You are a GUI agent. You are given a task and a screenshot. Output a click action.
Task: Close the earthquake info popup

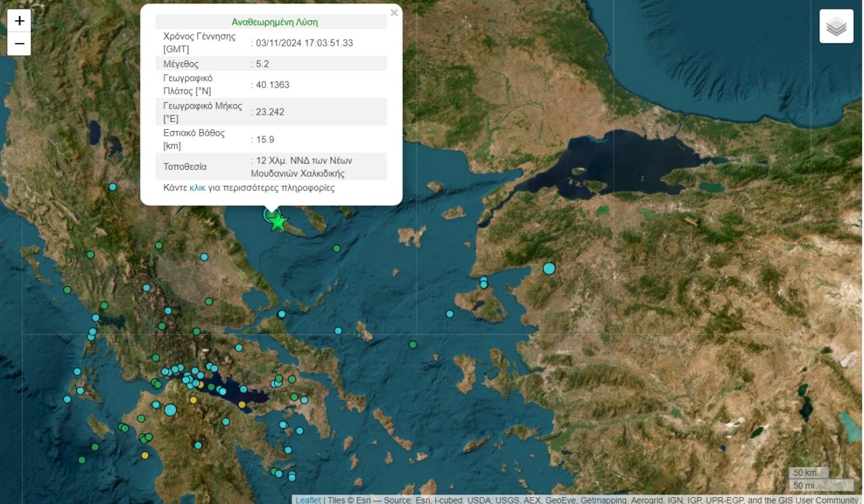394,13
